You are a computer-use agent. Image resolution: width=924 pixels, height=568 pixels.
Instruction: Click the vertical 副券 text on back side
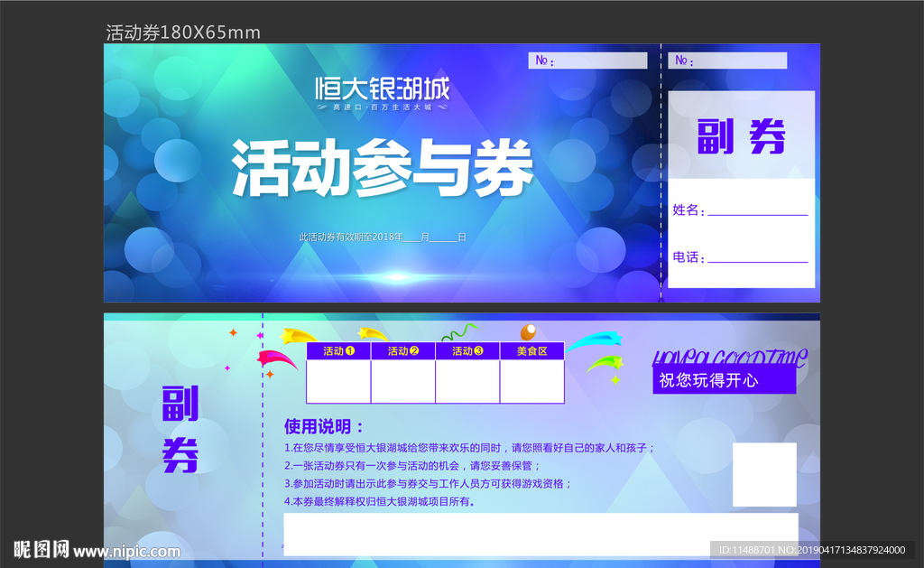coord(180,430)
